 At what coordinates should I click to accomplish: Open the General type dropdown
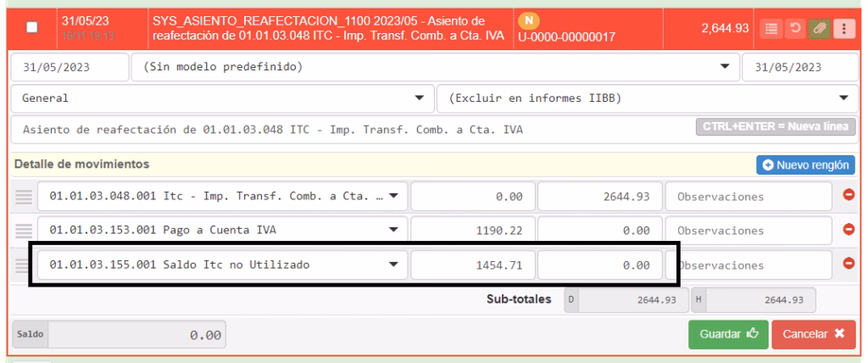(419, 98)
